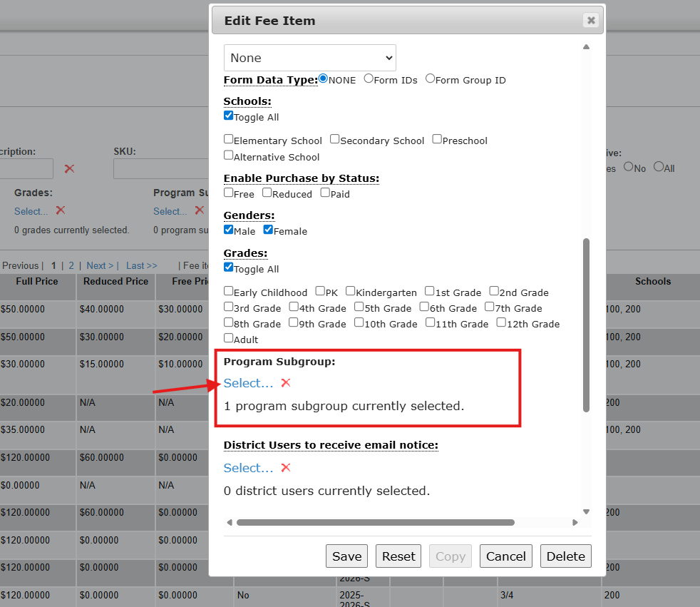Click the scroll down arrow in dialog

click(586, 511)
